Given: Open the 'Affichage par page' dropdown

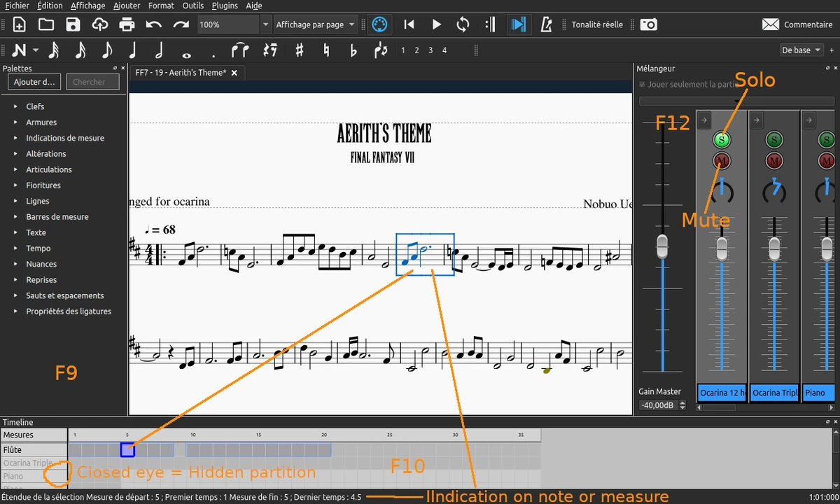Looking at the screenshot, I should pos(315,24).
